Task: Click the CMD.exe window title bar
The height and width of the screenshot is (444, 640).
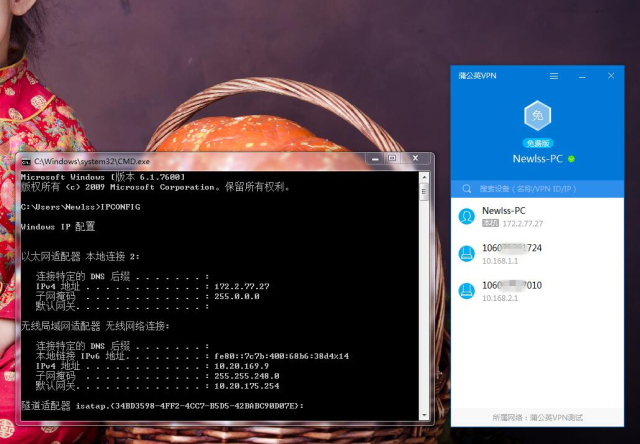Action: tap(200, 161)
